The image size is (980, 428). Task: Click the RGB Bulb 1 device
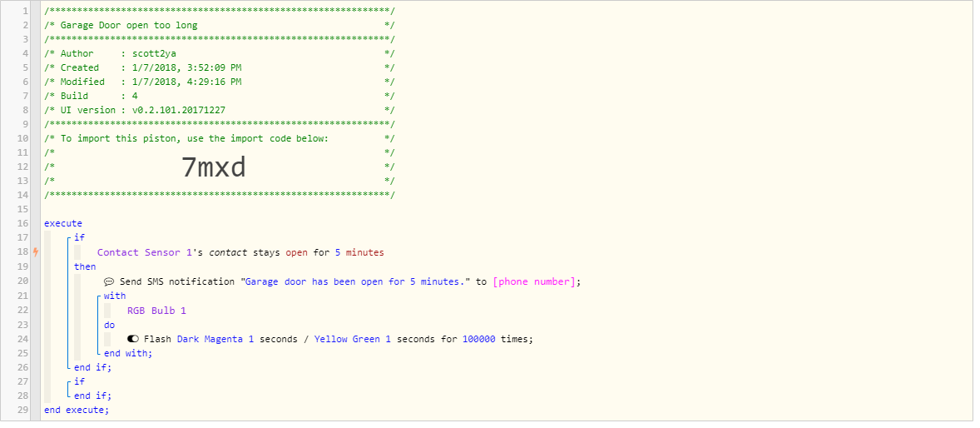pyautogui.click(x=156, y=311)
